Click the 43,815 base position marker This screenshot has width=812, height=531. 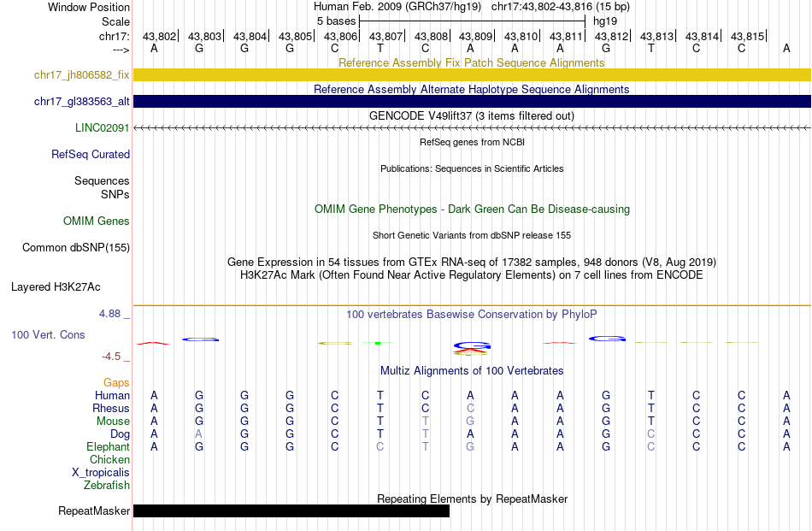tap(747, 36)
